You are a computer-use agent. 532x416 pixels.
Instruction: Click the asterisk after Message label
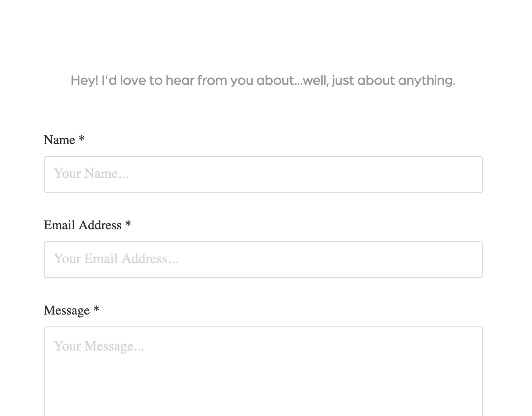96,310
